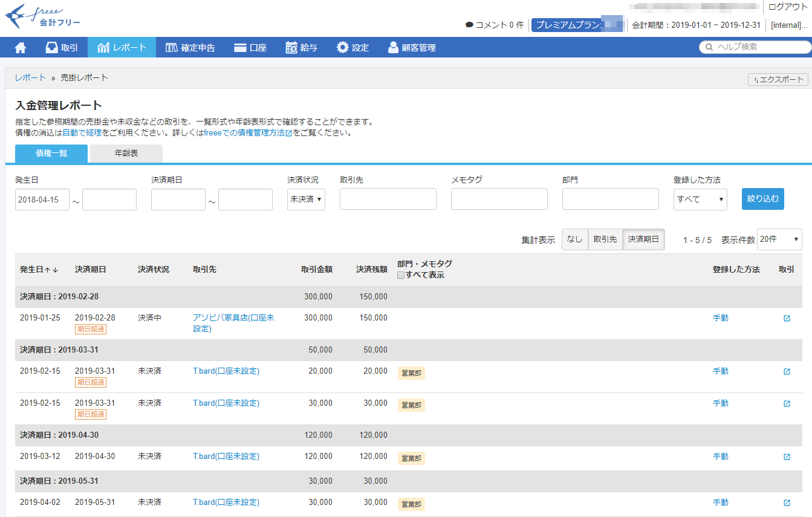Click 期日超過 badge in アソビバ家具店 row
The height and width of the screenshot is (517, 812).
pyautogui.click(x=91, y=329)
